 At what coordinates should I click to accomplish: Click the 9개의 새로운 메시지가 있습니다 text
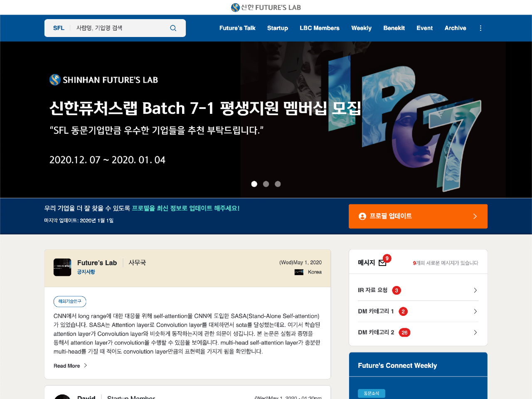tap(445, 263)
